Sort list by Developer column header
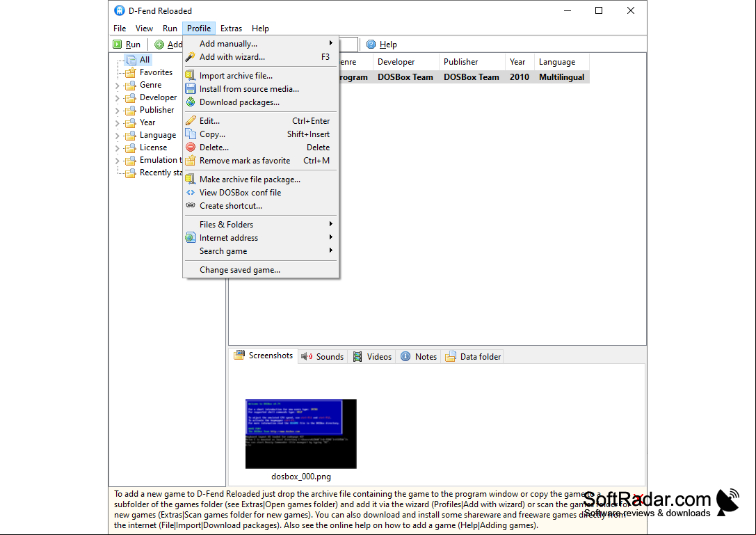This screenshot has width=756, height=535. coord(405,62)
